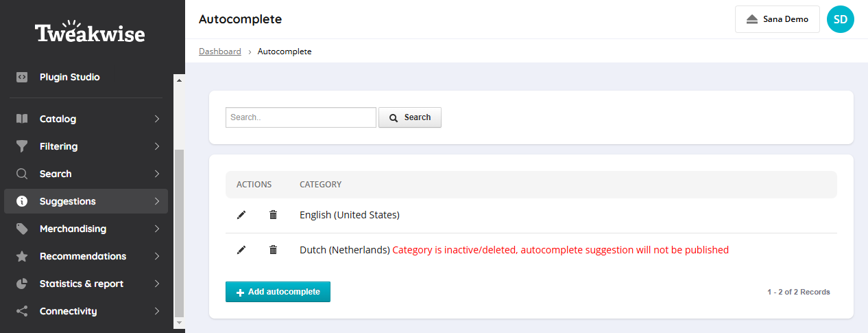Screen dimensions: 868x333
Task: Expand the Statistics & report chevron
Action: point(157,284)
